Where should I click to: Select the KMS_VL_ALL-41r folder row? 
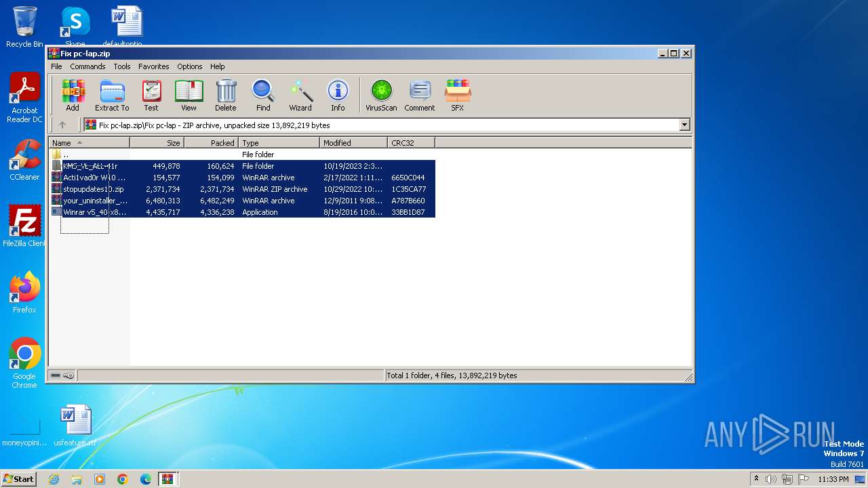(243, 166)
